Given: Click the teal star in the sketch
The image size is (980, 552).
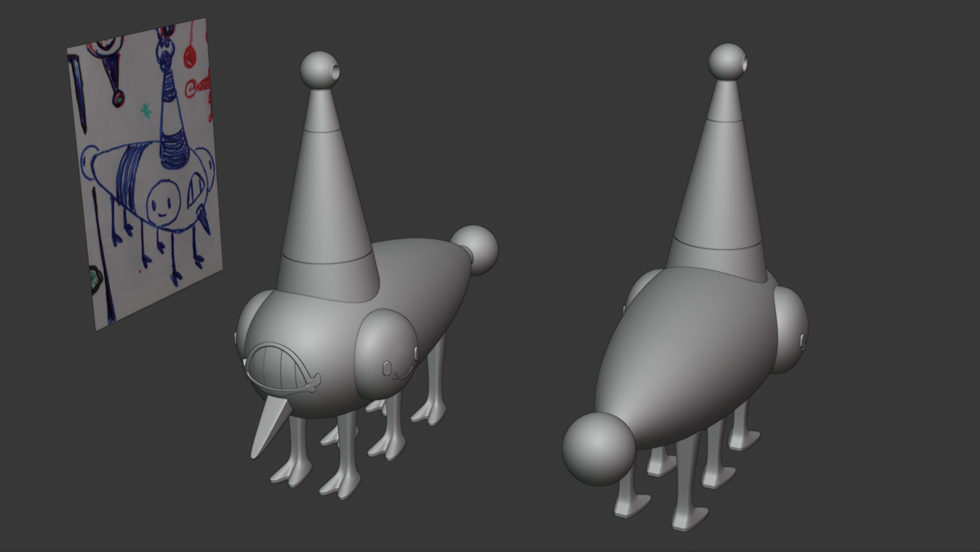Looking at the screenshot, I should [x=146, y=111].
